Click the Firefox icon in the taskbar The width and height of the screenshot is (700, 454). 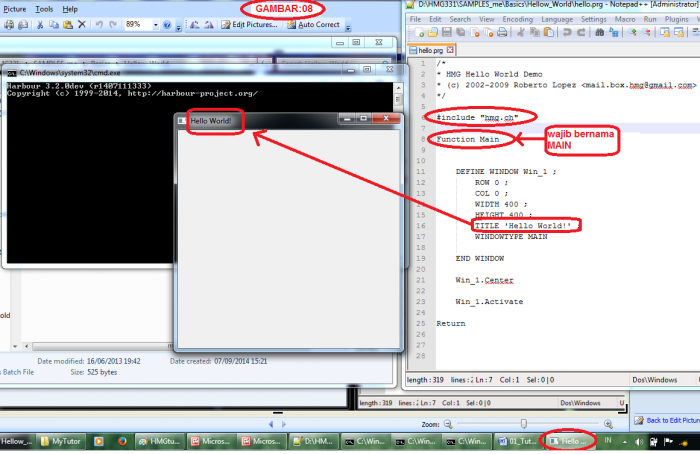[122, 442]
